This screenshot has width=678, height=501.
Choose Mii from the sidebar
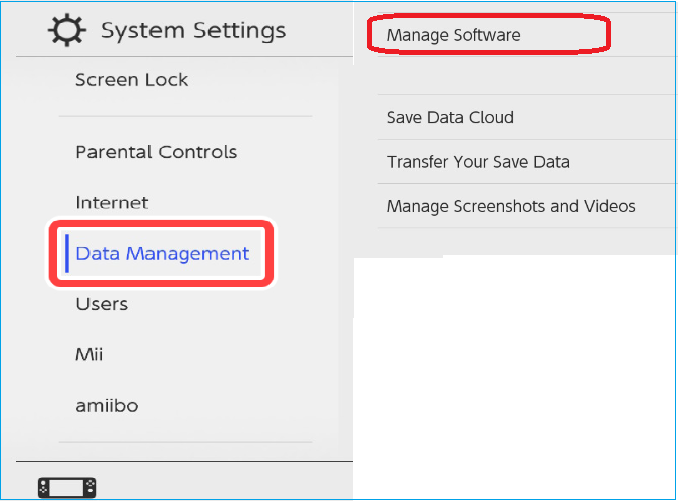click(x=89, y=355)
